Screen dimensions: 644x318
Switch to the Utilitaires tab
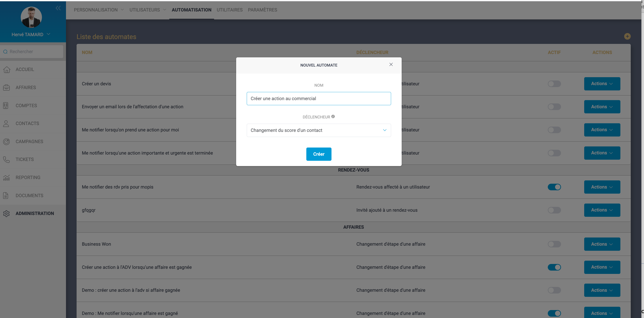[229, 10]
